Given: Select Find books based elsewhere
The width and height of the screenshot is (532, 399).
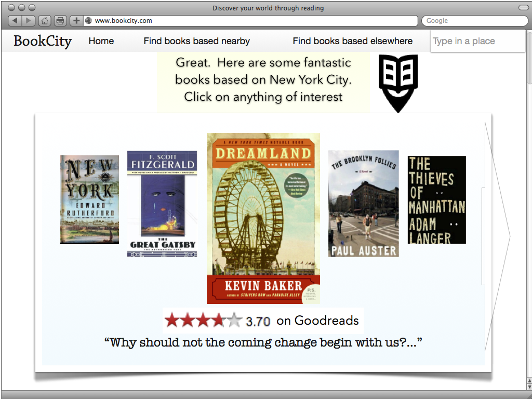Looking at the screenshot, I should (353, 41).
